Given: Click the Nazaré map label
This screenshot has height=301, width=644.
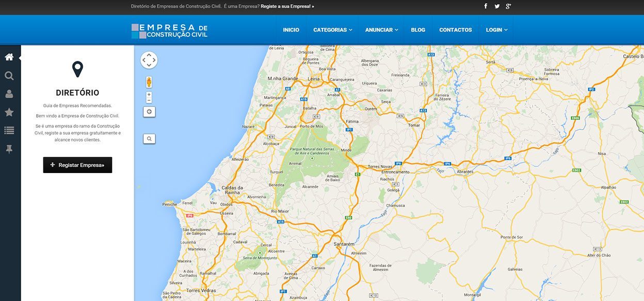Looking at the screenshot, I should pyautogui.click(x=248, y=126).
